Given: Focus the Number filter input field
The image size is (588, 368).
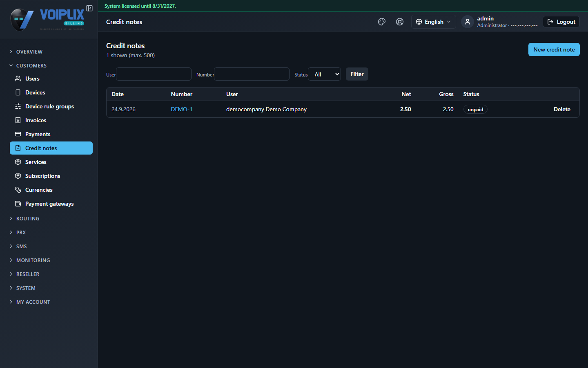Looking at the screenshot, I should tap(252, 74).
